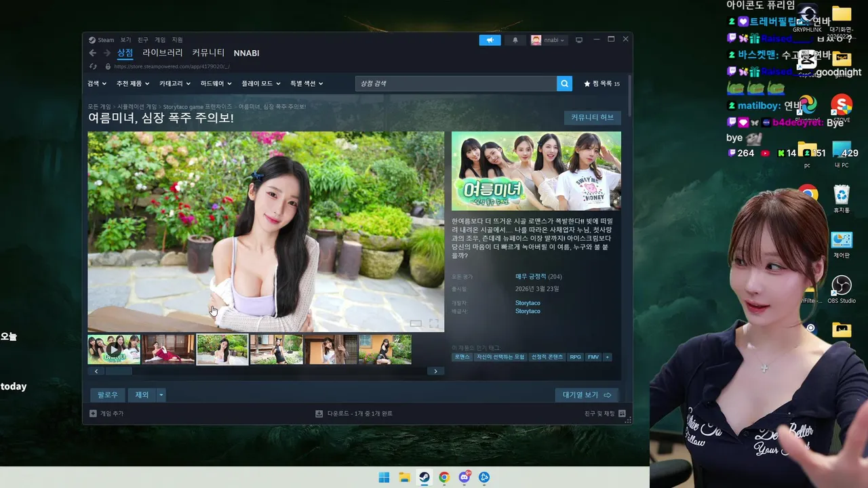The width and height of the screenshot is (868, 488).
Task: Expand the 플레이 모드 dropdown
Action: click(261, 83)
